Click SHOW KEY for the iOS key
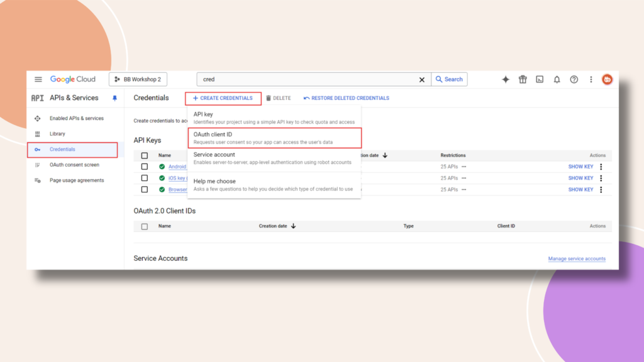Screen dimensions: 644x362 (x=580, y=178)
